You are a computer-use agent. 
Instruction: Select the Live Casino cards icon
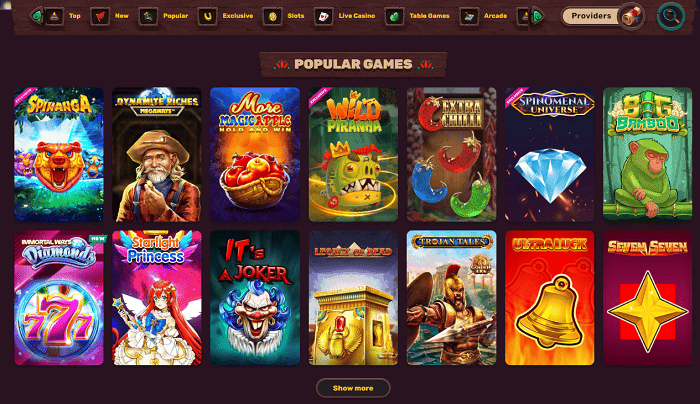(323, 17)
